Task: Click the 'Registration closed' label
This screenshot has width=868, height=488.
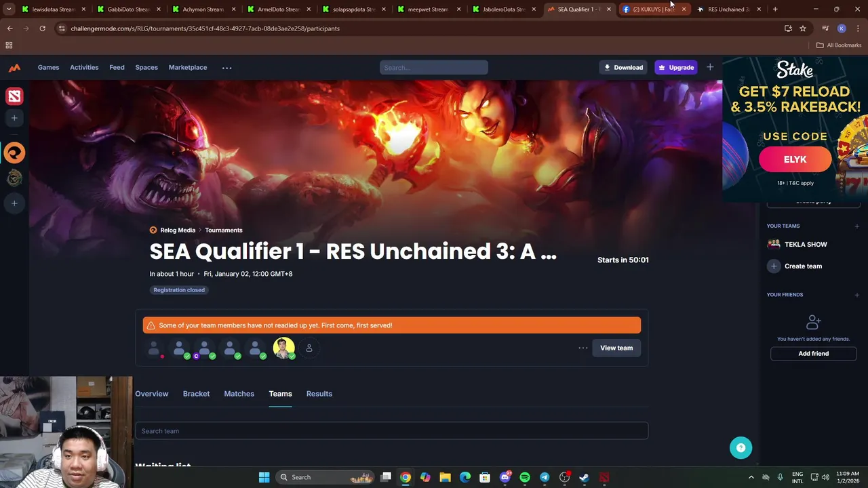Action: (179, 290)
